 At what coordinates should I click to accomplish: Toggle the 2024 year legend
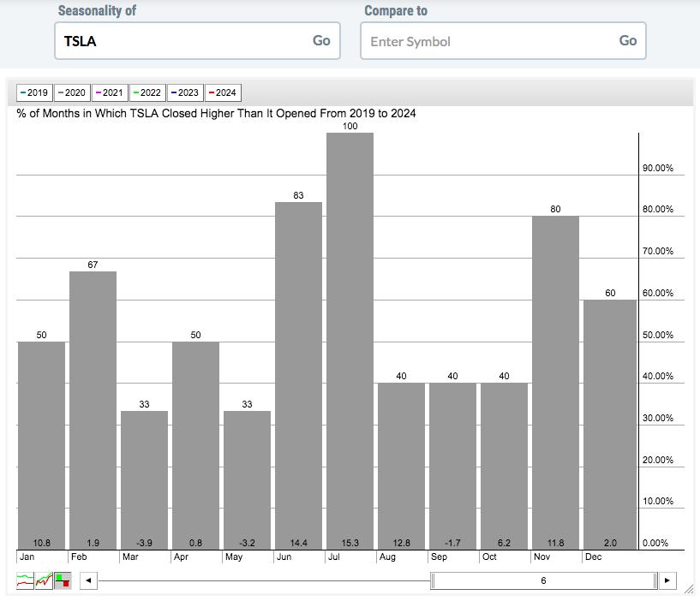tap(223, 92)
